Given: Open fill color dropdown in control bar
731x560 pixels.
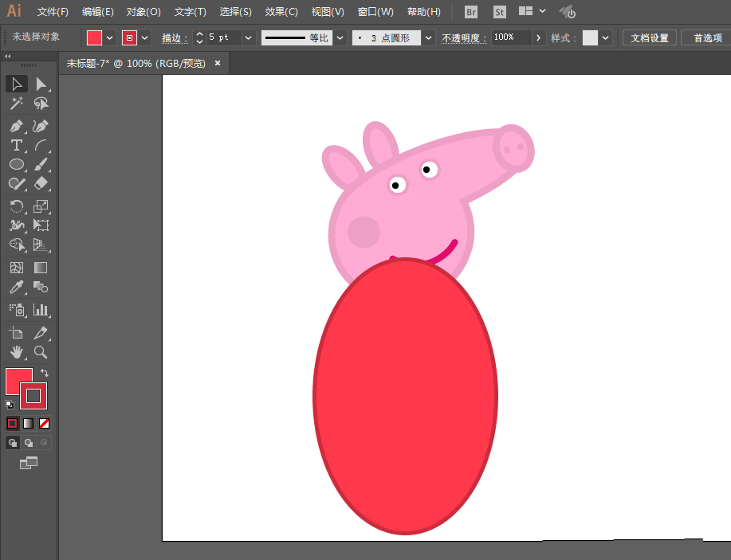Looking at the screenshot, I should (109, 38).
